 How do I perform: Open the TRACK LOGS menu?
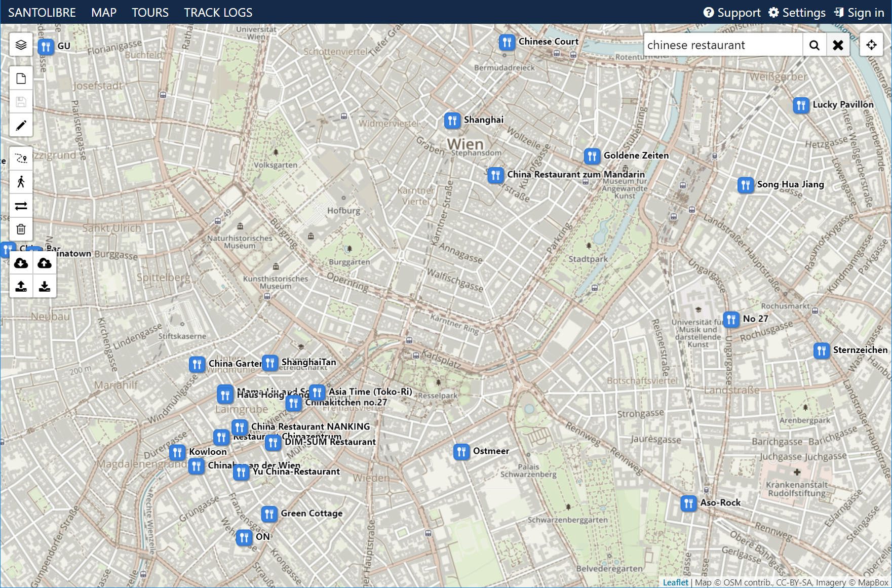tap(218, 12)
